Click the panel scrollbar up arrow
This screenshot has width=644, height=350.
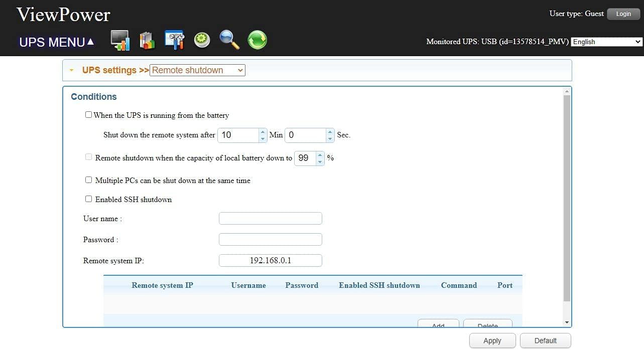(x=567, y=92)
